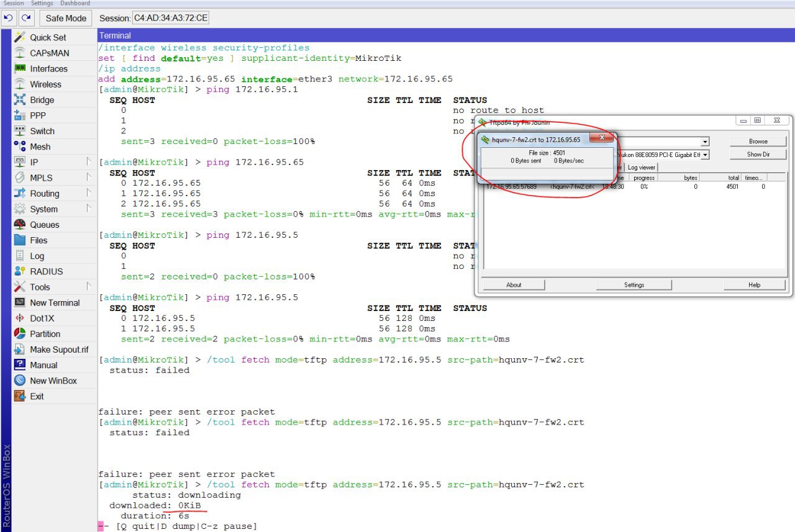795x532 pixels.
Task: Click the '0 Bytes sent' text in popup
Action: 526,161
